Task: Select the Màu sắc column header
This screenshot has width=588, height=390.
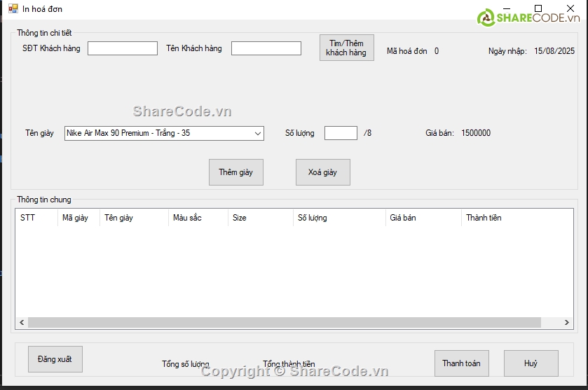Action: (x=198, y=218)
